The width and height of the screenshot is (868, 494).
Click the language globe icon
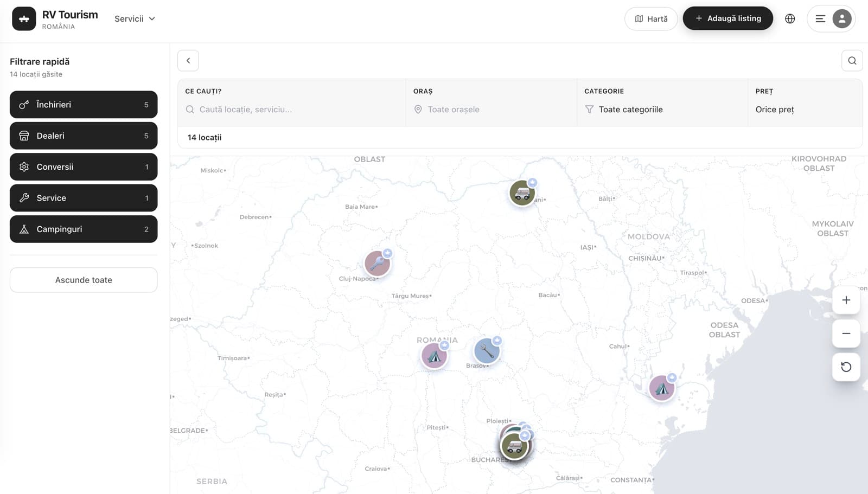pyautogui.click(x=790, y=18)
